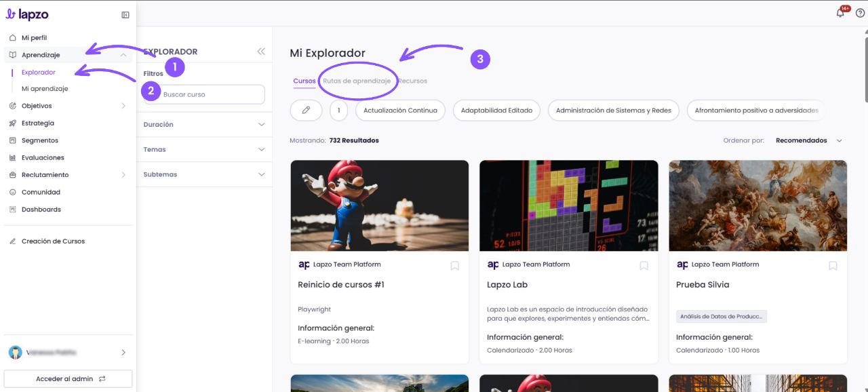Open the help question mark icon

point(860,13)
